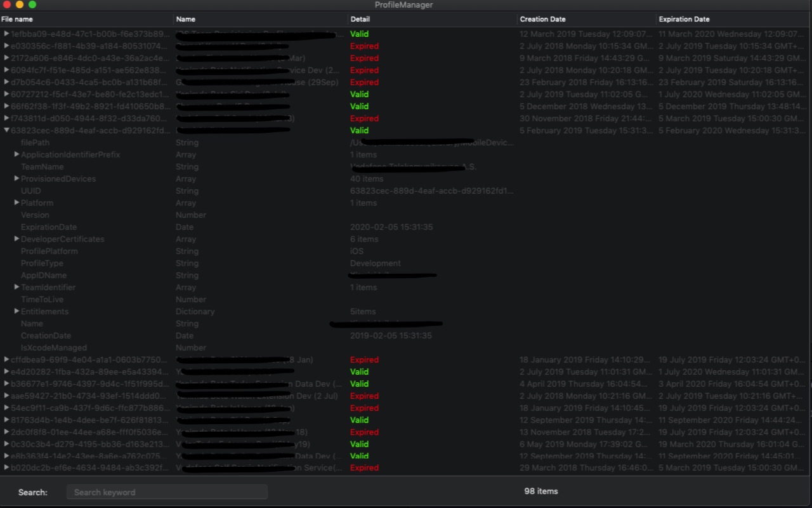Click the 'Development' ProfileType value
The height and width of the screenshot is (508, 812).
376,263
